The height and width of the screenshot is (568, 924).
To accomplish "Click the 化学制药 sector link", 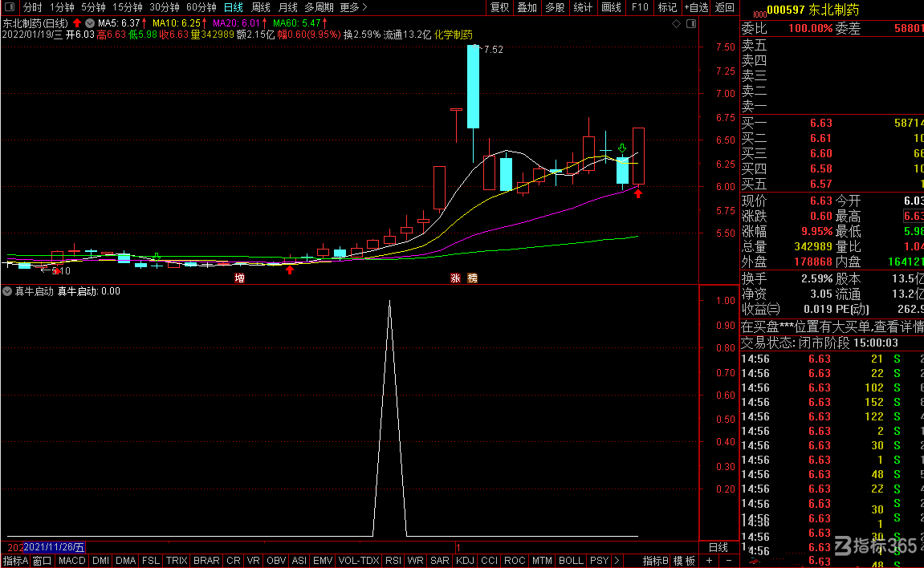I will pyautogui.click(x=453, y=34).
